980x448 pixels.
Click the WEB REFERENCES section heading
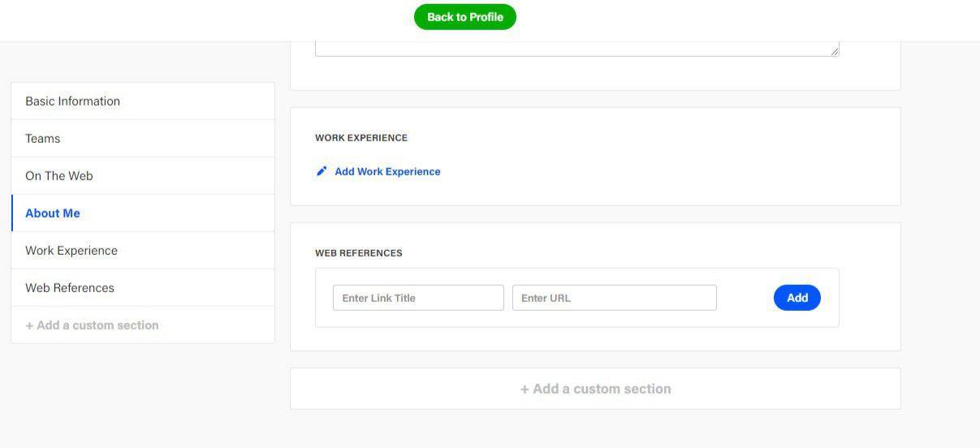[359, 253]
